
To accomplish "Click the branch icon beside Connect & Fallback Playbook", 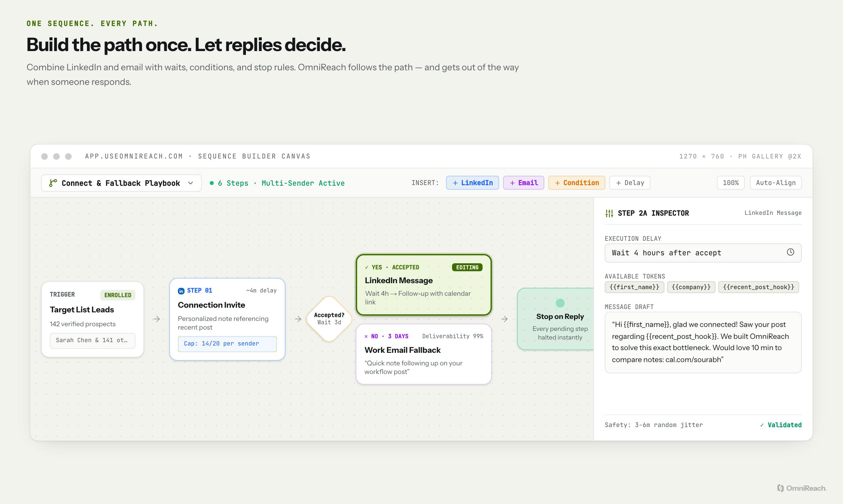I will click(53, 183).
